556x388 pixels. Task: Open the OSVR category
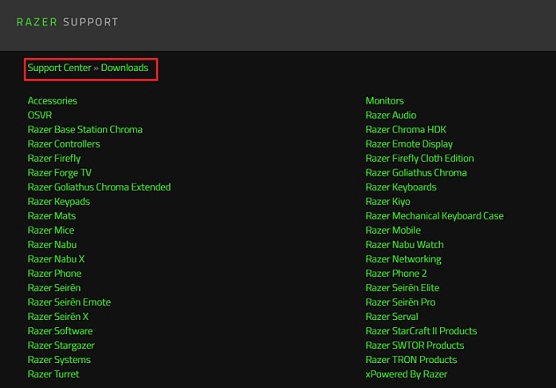(40, 115)
